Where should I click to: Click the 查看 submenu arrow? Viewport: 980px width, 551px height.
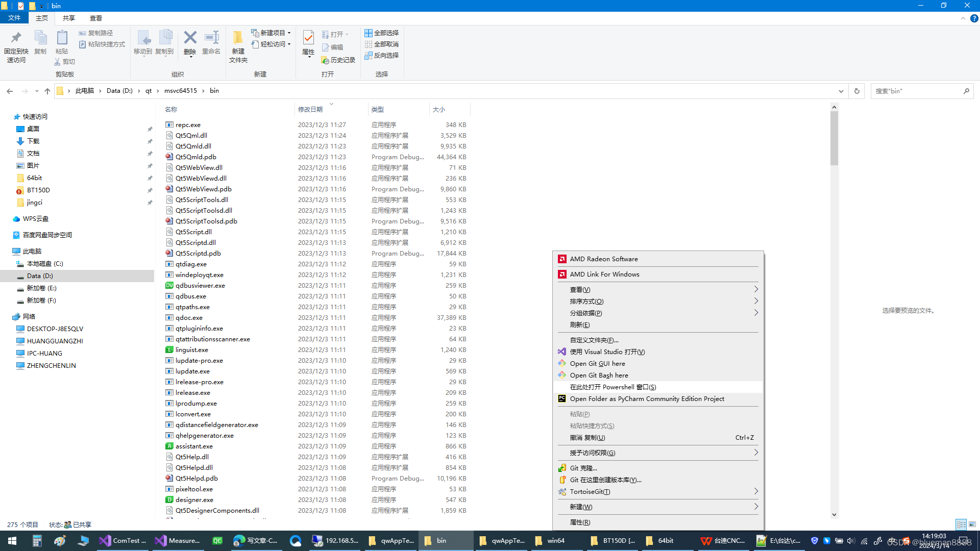click(x=755, y=289)
